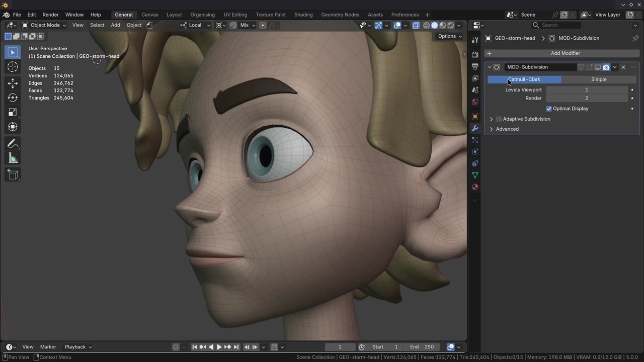This screenshot has height=362, width=644.
Task: Adjust the Levels Viewport value field
Action: click(586, 90)
